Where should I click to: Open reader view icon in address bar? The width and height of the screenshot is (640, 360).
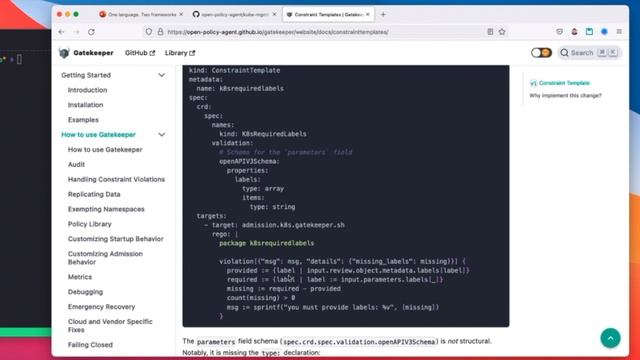pyautogui.click(x=490, y=32)
